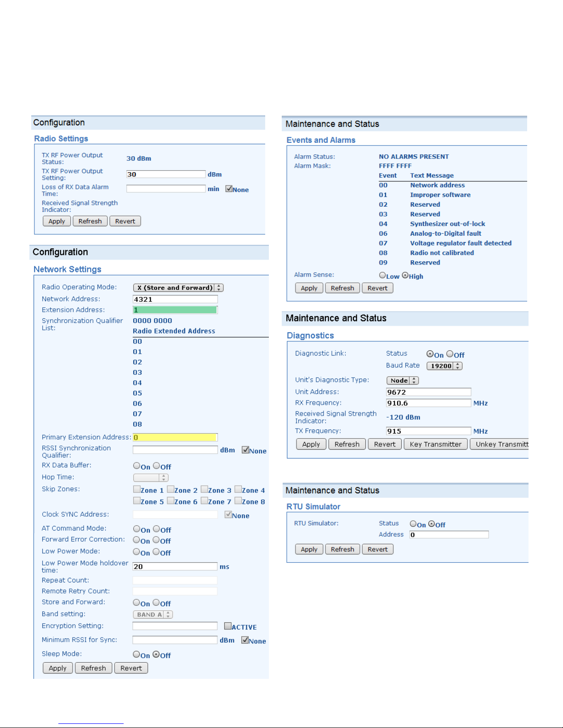Check Skip Zones Zone 7

coord(205,501)
